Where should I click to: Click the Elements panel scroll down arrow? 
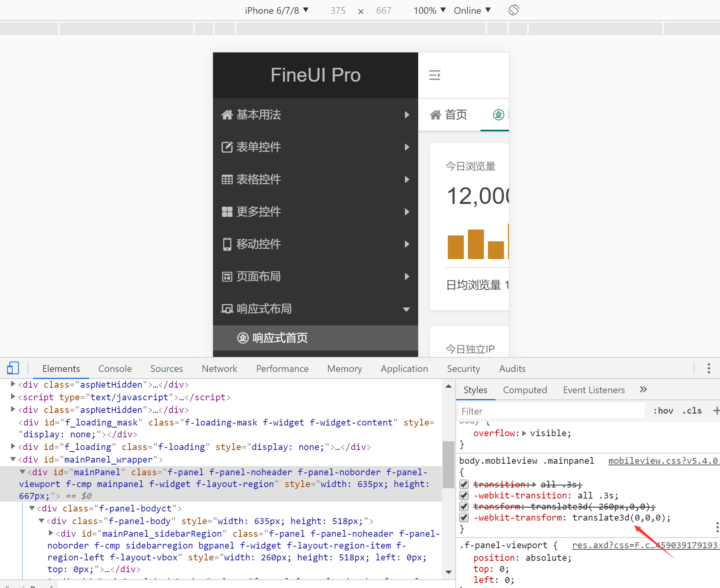pyautogui.click(x=448, y=572)
